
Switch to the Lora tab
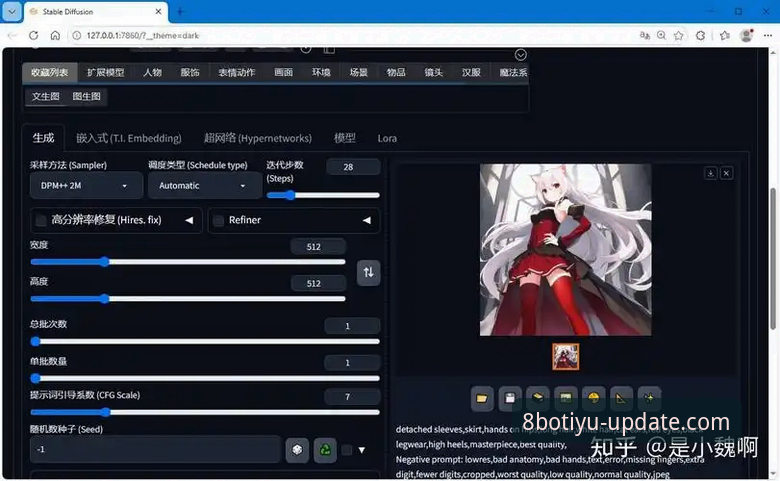coord(387,138)
